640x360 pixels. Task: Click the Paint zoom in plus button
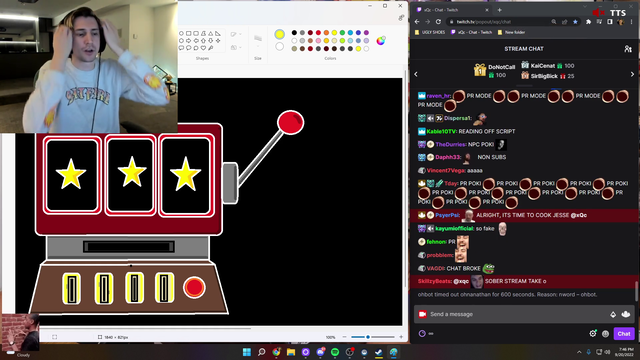(401, 337)
